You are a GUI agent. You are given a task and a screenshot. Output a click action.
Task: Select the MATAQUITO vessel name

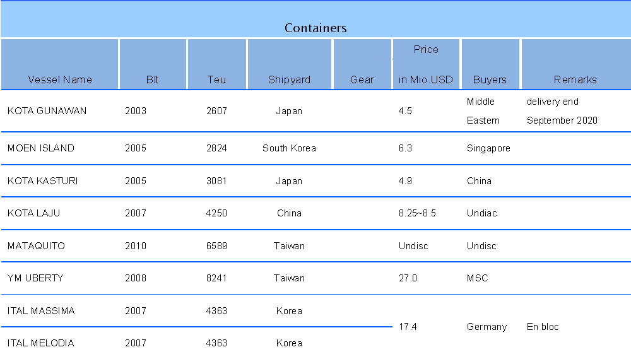36,246
